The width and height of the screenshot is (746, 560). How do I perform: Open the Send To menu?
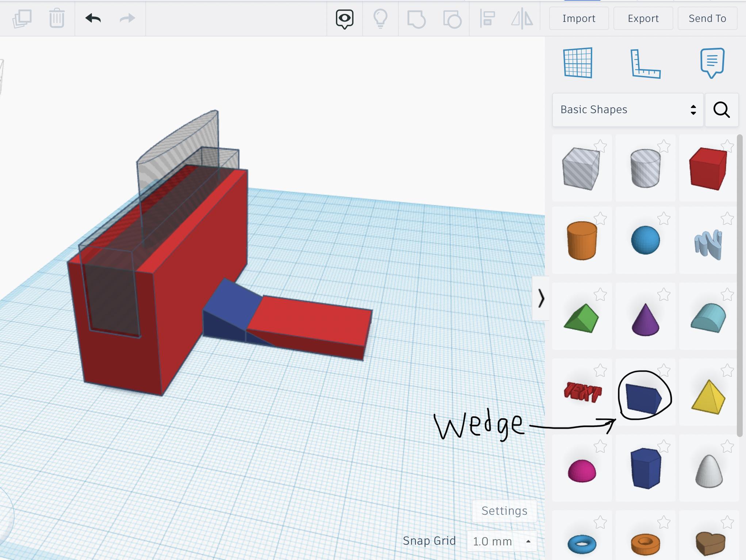(707, 18)
